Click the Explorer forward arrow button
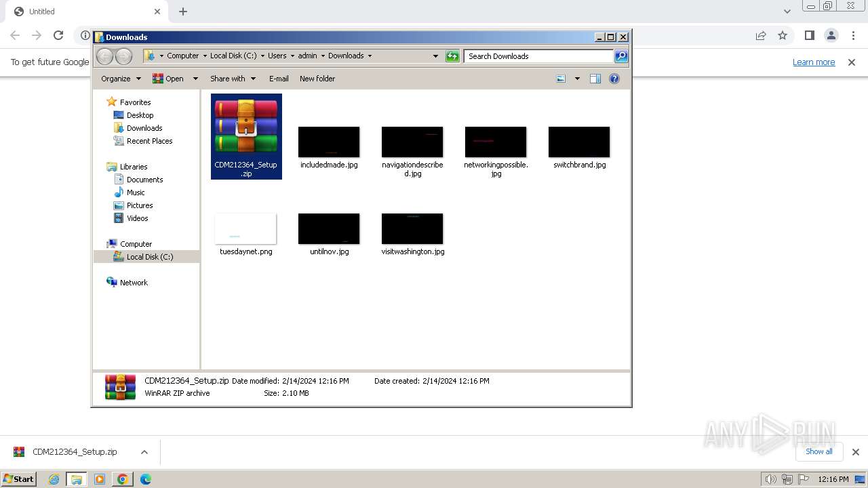The height and width of the screenshot is (488, 868). (123, 56)
